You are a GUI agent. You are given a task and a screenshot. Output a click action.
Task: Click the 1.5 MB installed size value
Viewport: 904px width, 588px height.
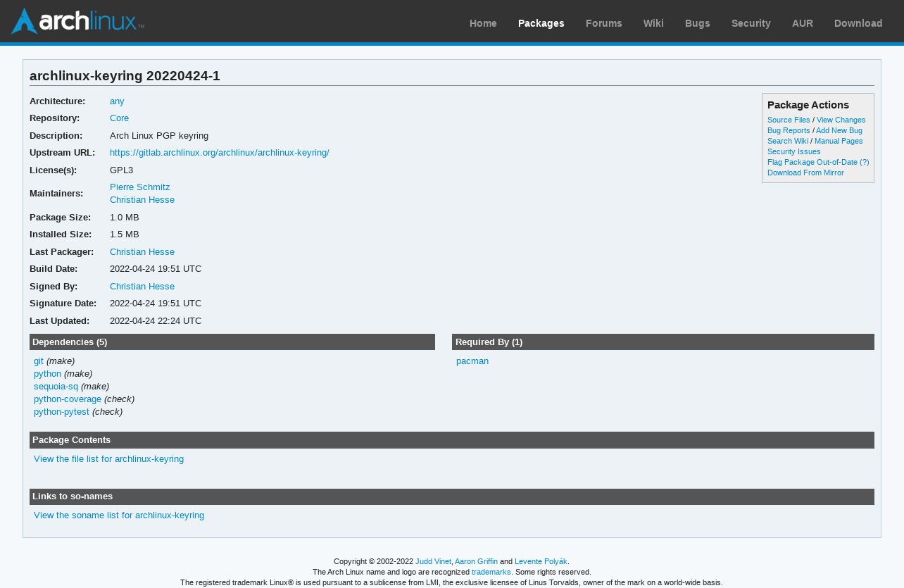124,234
